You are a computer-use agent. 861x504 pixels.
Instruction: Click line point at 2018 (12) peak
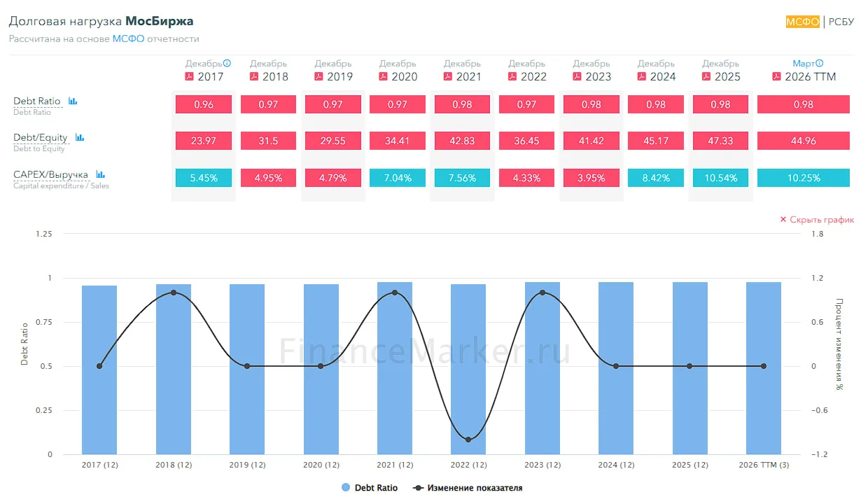pos(174,293)
